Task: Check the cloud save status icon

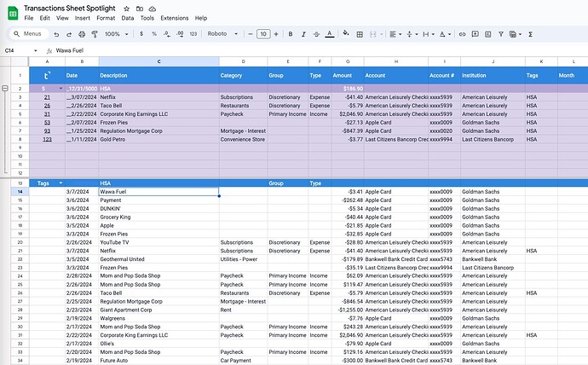Action: pyautogui.click(x=153, y=9)
